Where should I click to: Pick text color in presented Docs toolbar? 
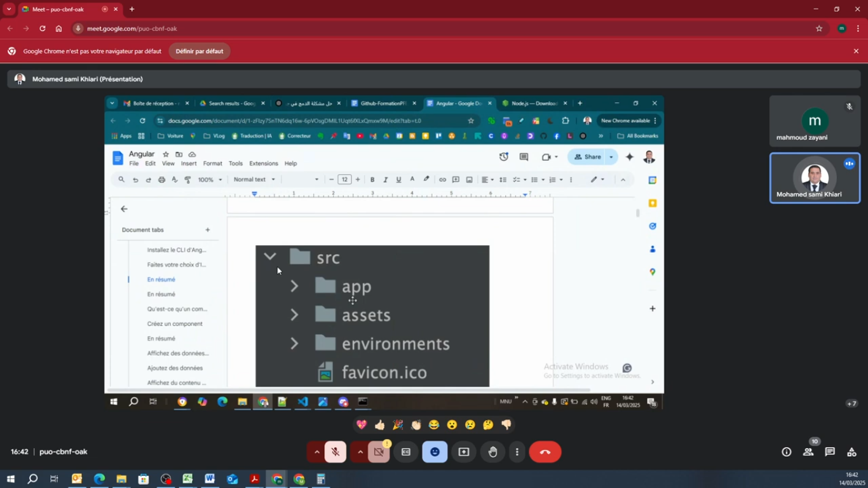412,180
